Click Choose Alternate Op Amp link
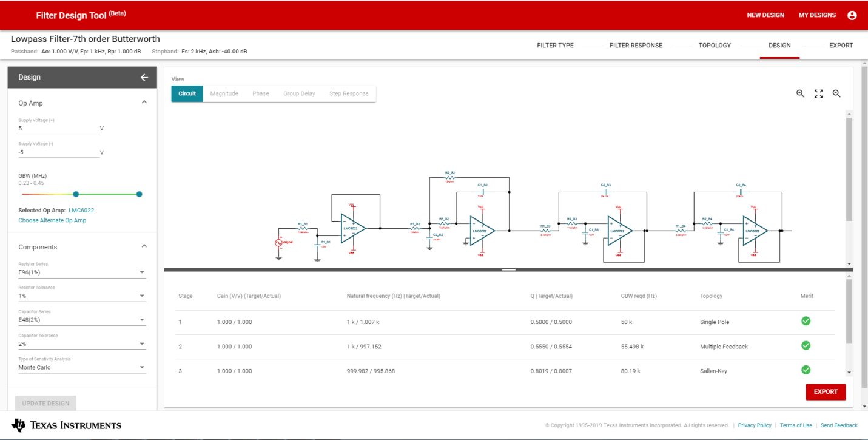The width and height of the screenshot is (868, 440). [x=52, y=220]
